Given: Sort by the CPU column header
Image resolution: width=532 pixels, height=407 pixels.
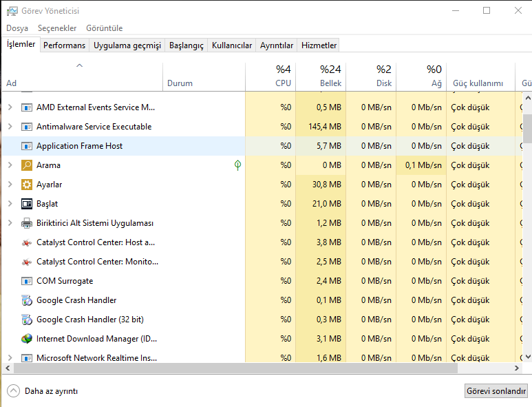Looking at the screenshot, I should tap(270, 76).
